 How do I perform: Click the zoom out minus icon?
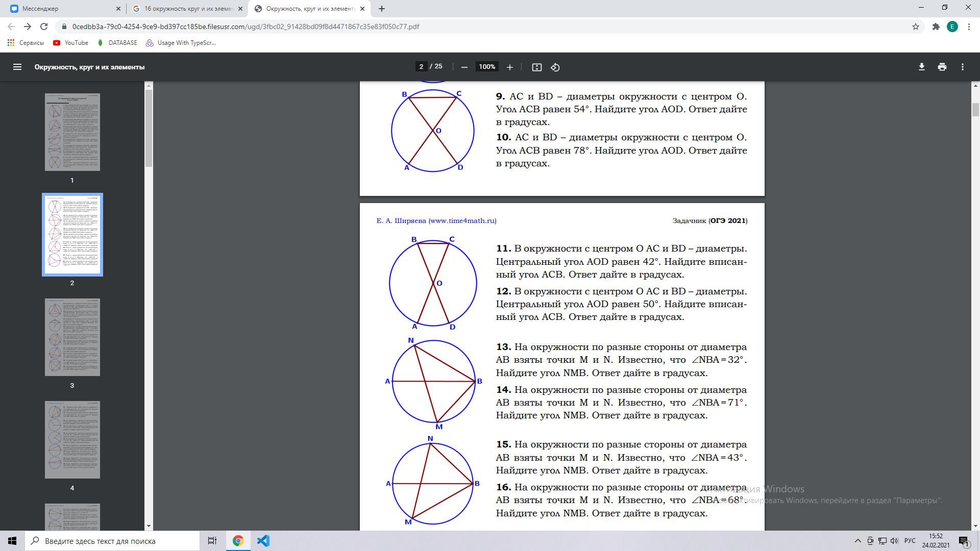tap(464, 67)
